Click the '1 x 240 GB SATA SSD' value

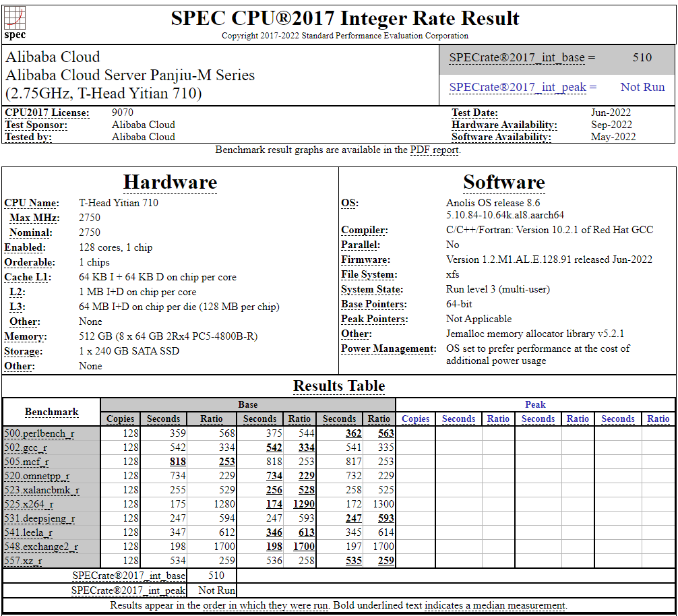coord(129,351)
